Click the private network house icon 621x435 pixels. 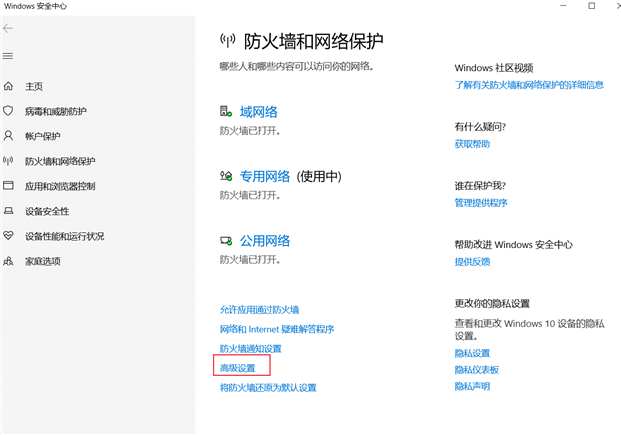226,176
